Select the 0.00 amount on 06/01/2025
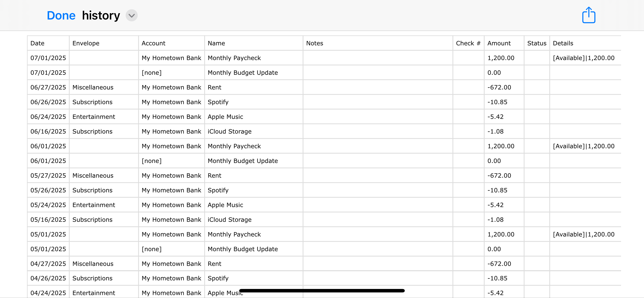Viewport: 644px width, 298px height. coord(494,161)
